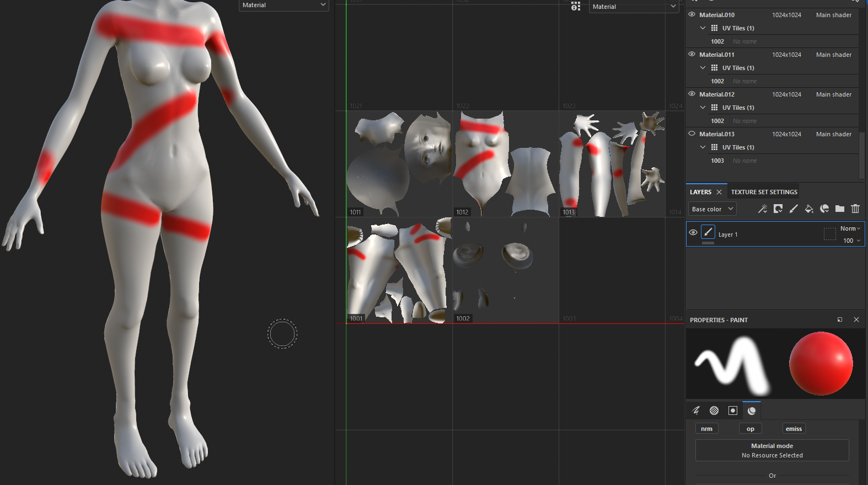Hide the Material.012 texture set
868x485 pixels.
(692, 94)
